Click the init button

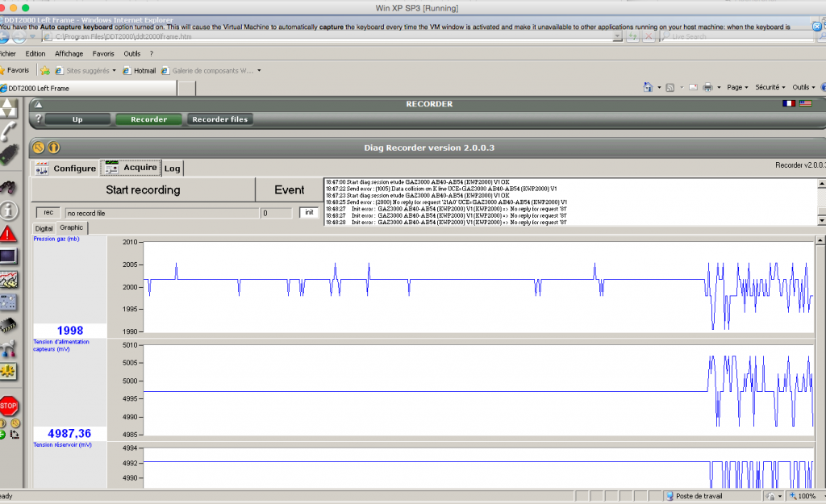[309, 212]
